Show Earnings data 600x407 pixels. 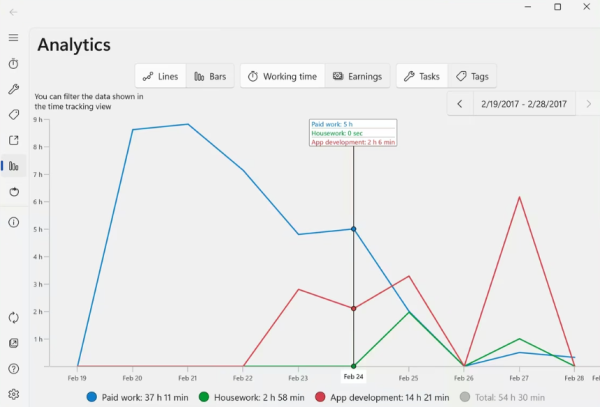[357, 77]
